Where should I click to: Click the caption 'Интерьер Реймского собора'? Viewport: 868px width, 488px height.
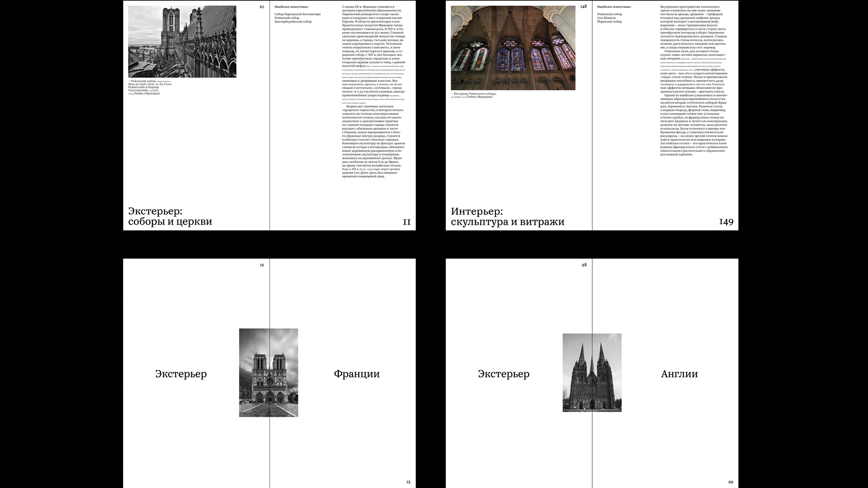(474, 94)
